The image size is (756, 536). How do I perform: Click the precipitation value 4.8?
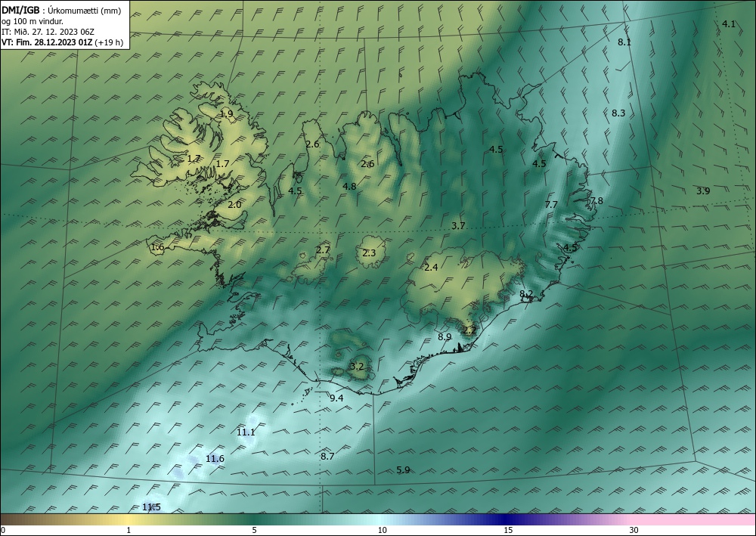[x=349, y=187]
